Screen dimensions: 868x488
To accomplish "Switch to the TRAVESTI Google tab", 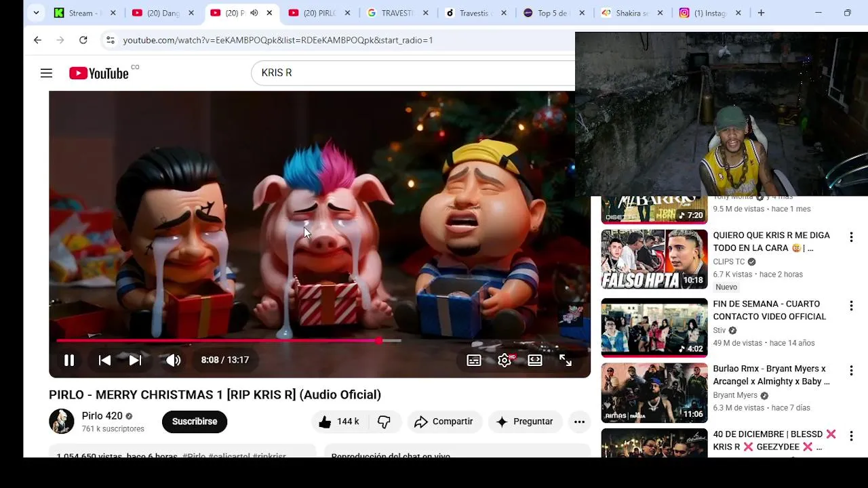I will pos(397,13).
